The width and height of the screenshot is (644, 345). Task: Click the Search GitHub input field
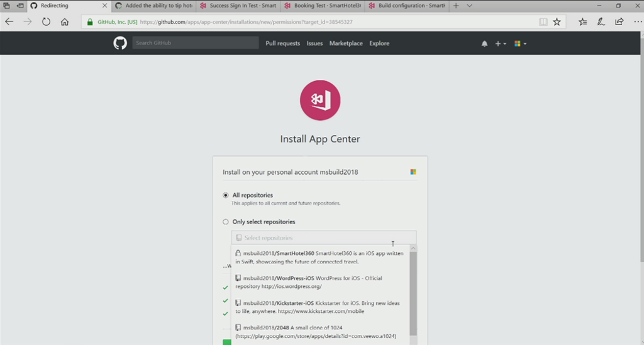pos(195,43)
